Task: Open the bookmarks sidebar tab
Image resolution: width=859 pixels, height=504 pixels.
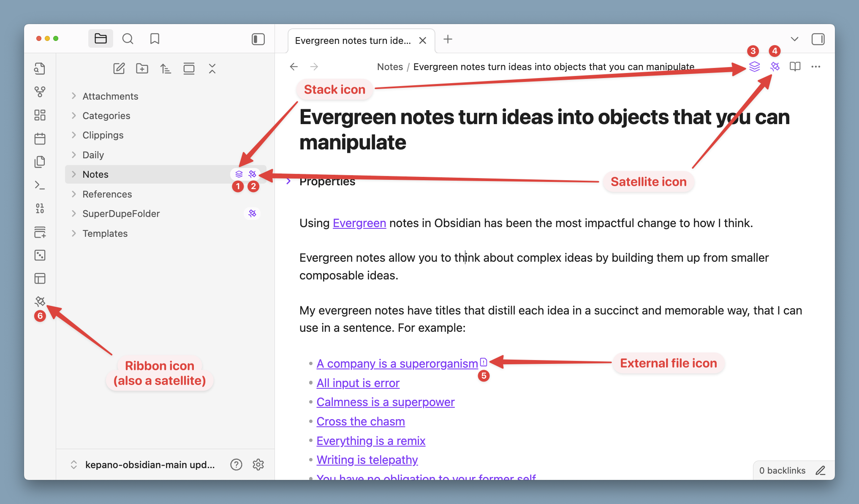Action: [x=155, y=39]
